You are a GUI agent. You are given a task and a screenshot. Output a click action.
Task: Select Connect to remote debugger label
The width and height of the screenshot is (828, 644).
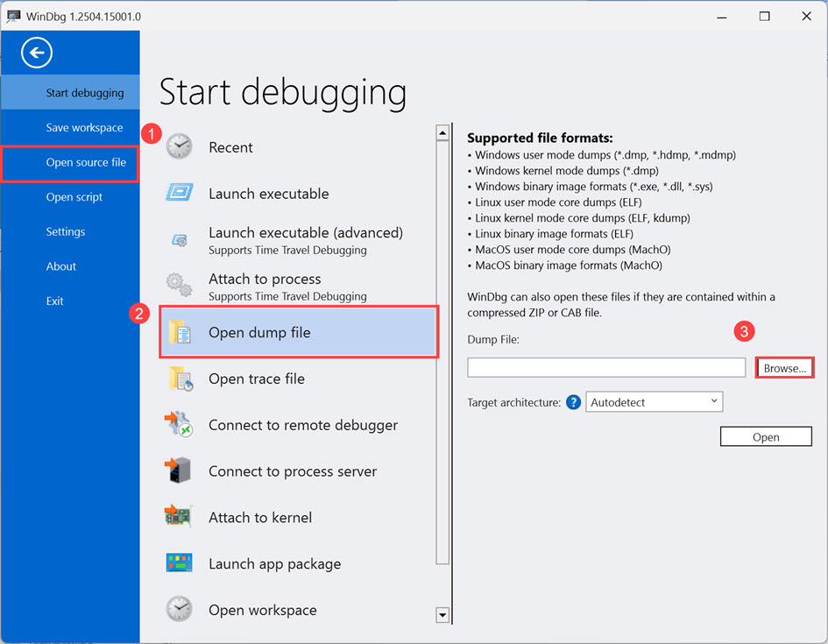(x=303, y=425)
